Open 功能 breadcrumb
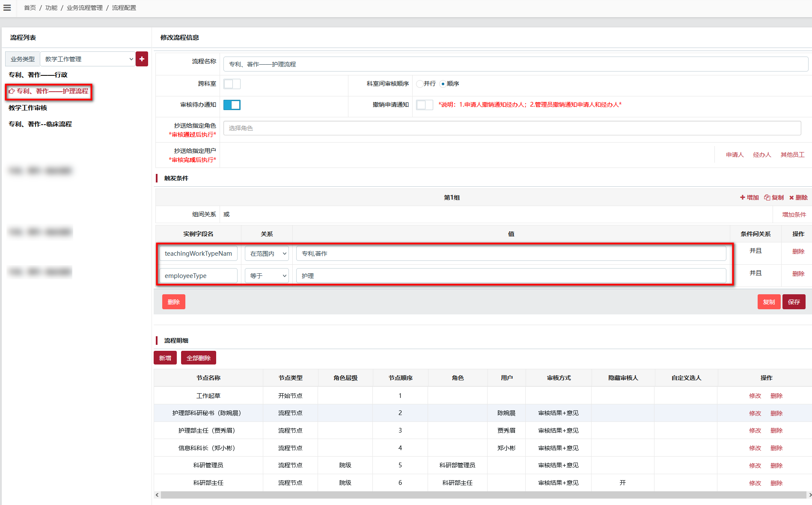 pos(51,8)
